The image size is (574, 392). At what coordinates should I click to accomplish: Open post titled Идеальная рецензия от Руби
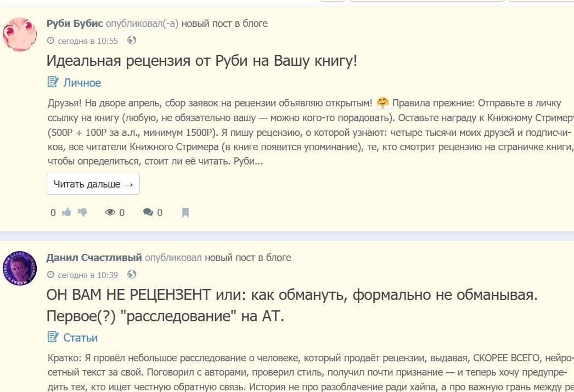click(x=202, y=60)
